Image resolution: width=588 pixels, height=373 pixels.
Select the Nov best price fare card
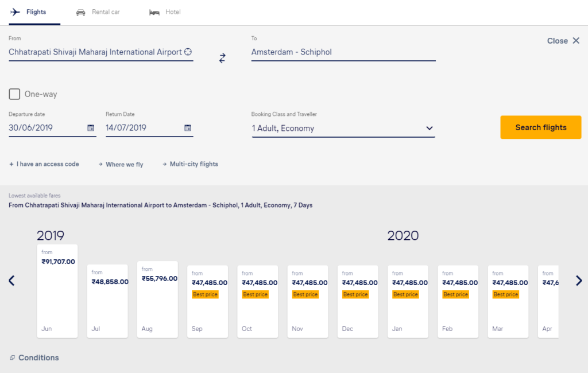coord(308,302)
